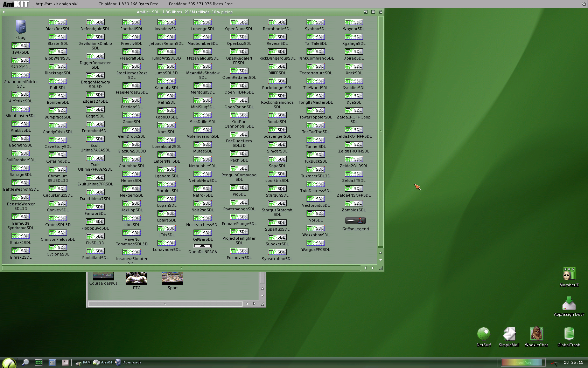Click SDL window scroll up arrow
This screenshot has height=368, width=588.
pos(380,253)
